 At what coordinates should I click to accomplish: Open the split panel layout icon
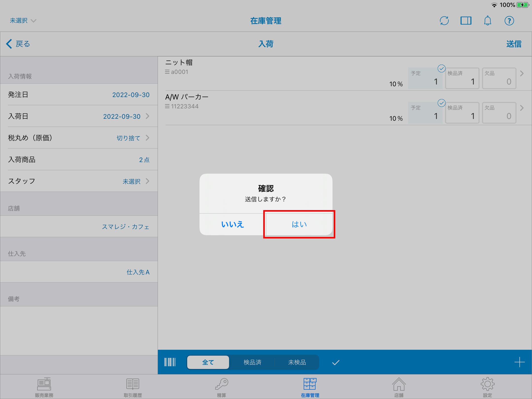[x=466, y=21]
